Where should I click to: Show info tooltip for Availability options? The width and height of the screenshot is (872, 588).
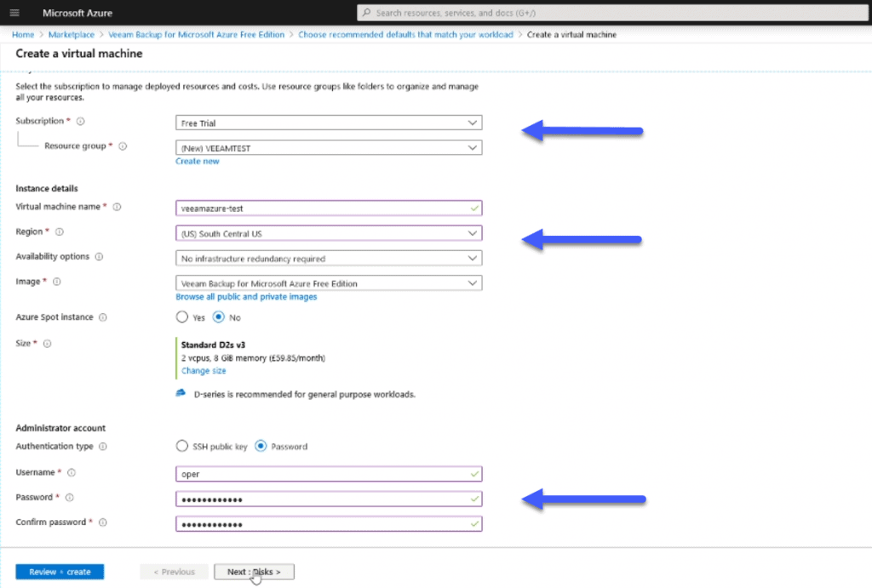coord(99,257)
